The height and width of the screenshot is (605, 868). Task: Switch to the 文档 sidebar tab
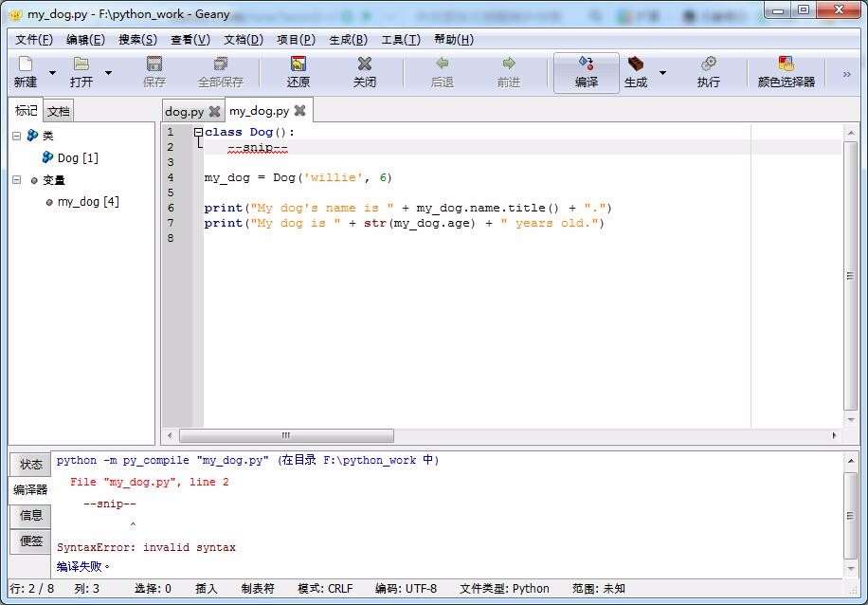point(58,112)
